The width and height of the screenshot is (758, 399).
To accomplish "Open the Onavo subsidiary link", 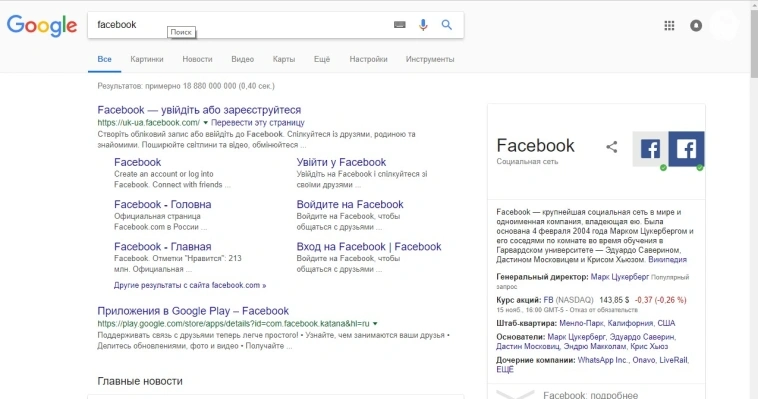I will (644, 360).
